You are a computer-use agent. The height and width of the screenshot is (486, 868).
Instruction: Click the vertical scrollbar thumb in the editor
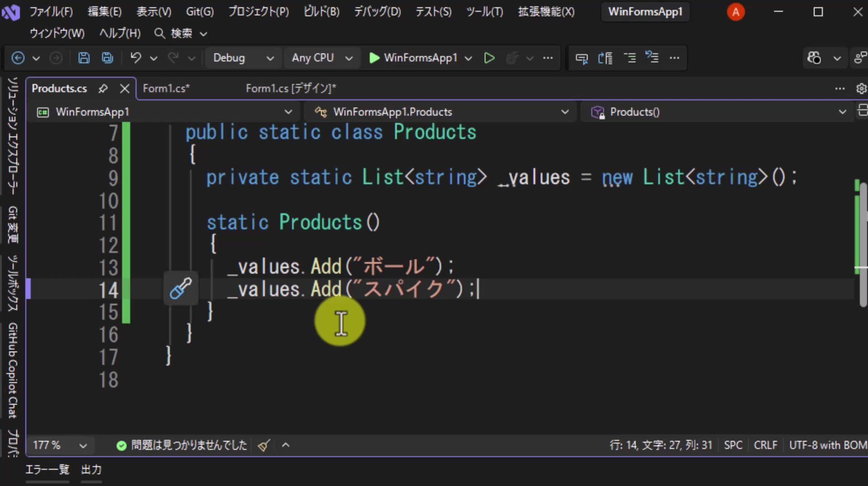coord(863,244)
